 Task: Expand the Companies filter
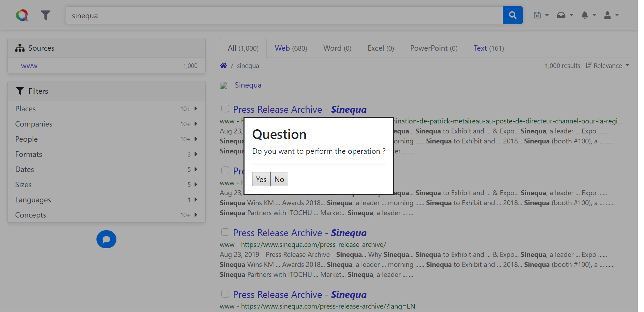[x=106, y=124]
